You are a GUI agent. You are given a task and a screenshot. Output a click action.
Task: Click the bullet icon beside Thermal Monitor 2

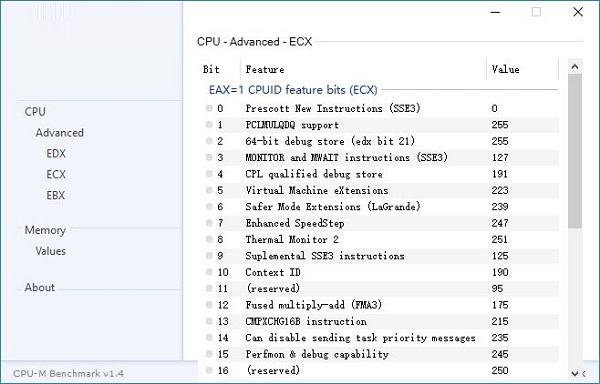tap(209, 239)
